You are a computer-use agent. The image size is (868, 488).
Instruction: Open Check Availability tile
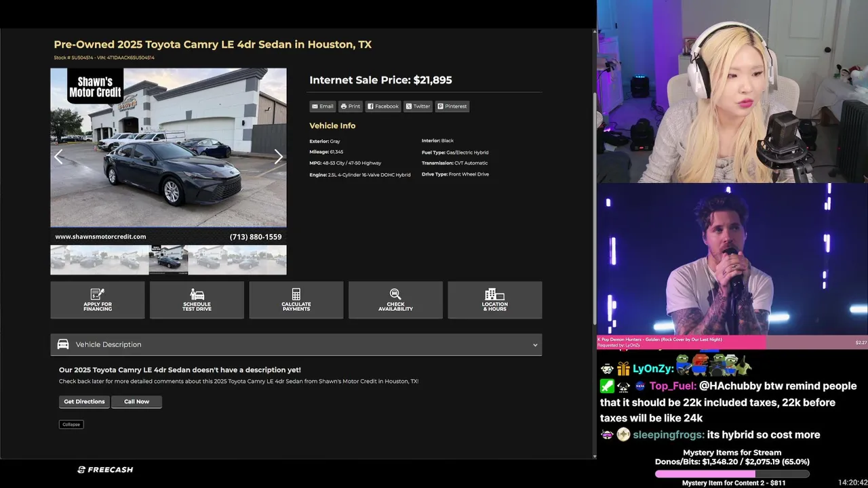tap(395, 300)
